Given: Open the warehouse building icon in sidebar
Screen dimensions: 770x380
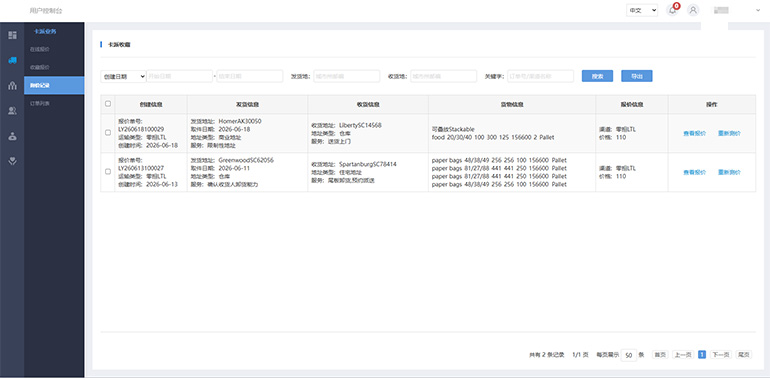Looking at the screenshot, I should point(12,86).
